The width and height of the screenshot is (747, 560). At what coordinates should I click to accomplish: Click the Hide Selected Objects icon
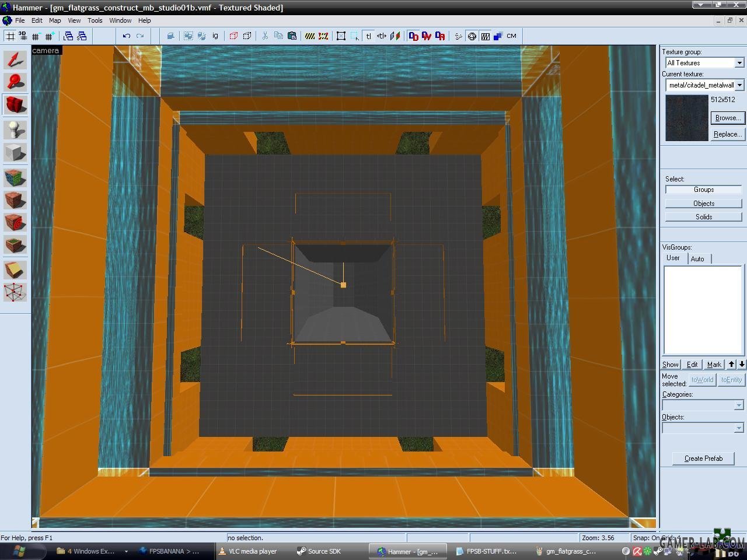(x=233, y=36)
